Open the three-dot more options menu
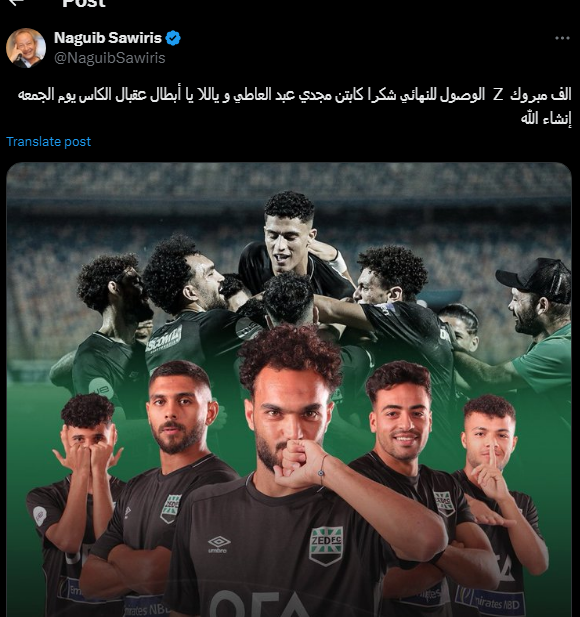 pyautogui.click(x=562, y=38)
